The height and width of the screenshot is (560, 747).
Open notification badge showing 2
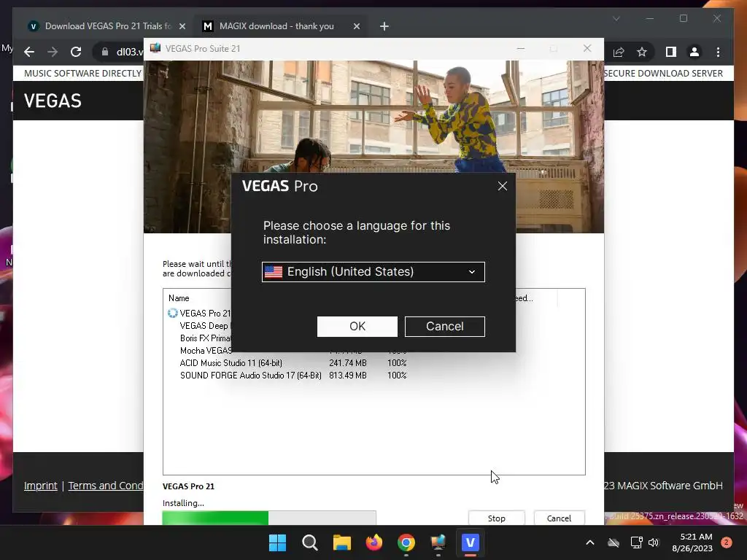click(726, 542)
